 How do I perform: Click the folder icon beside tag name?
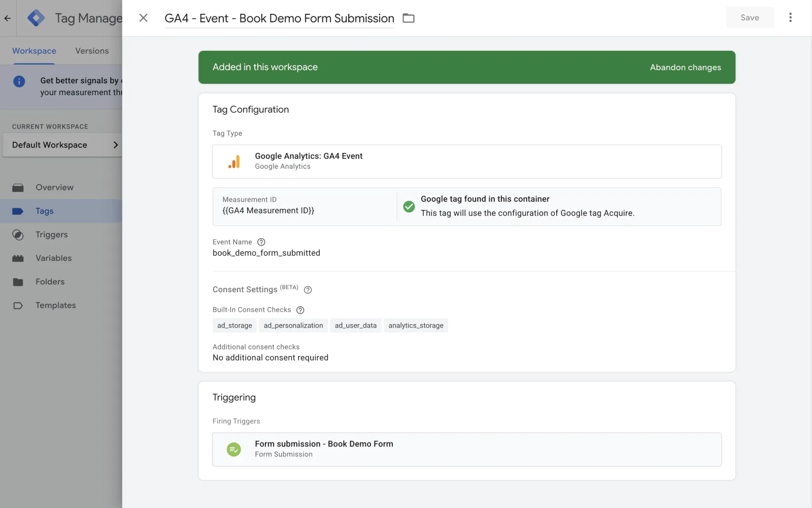(409, 18)
